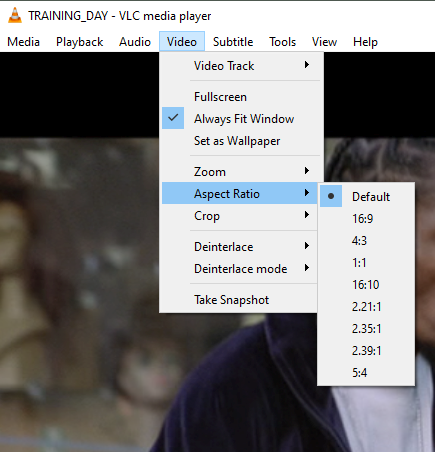Open the Playback menu
The height and width of the screenshot is (452, 435).
[x=79, y=42]
